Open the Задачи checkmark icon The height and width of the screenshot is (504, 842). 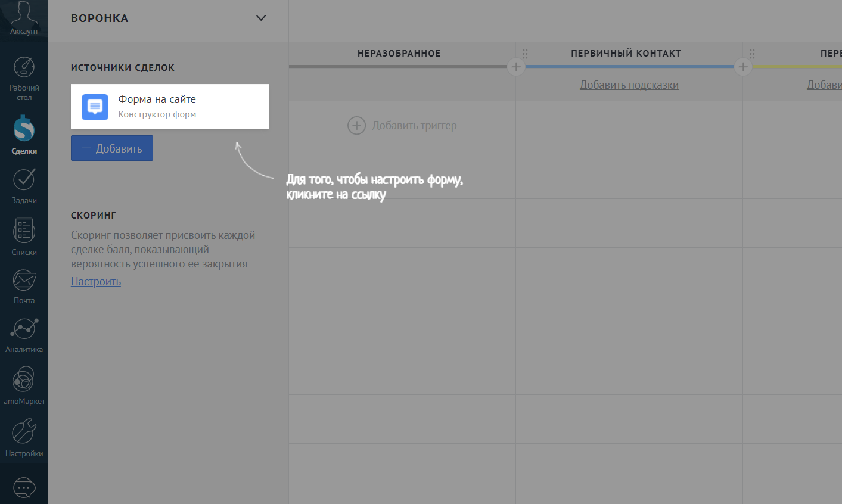pyautogui.click(x=24, y=179)
